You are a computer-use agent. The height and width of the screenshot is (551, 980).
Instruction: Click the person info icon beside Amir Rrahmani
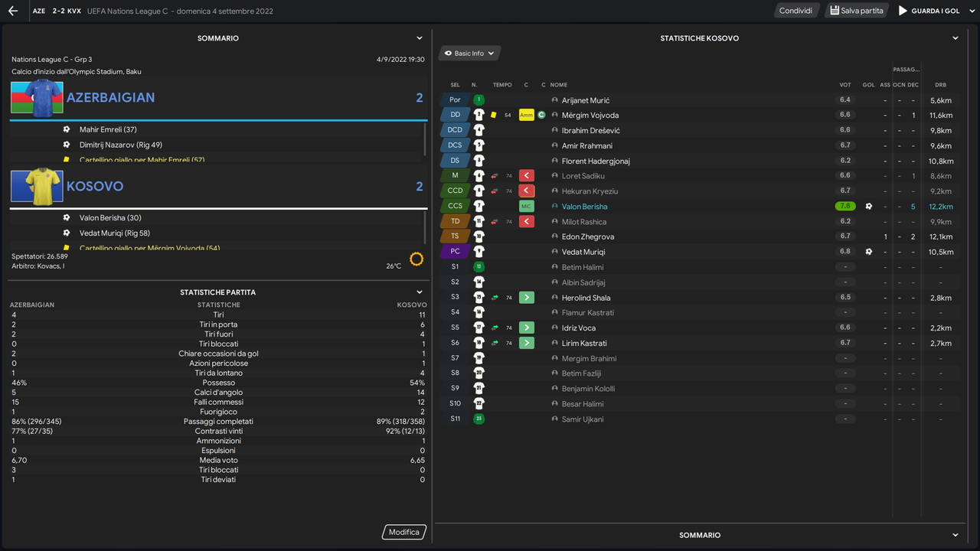(x=555, y=145)
